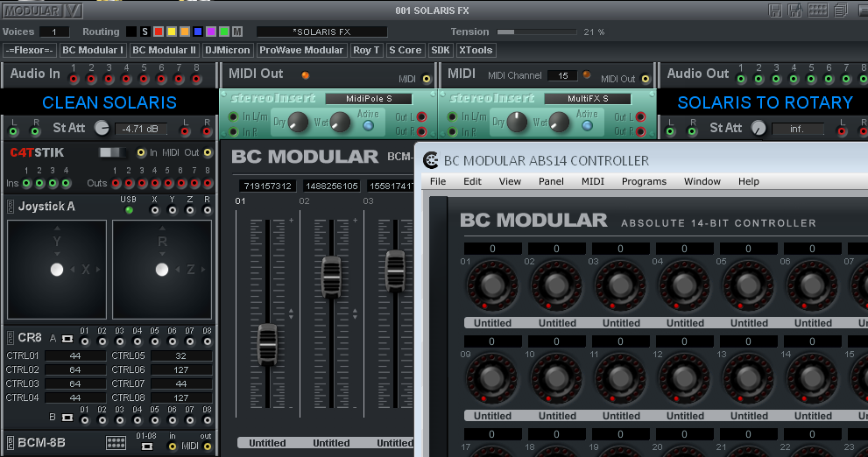Screen dimensions: 868x457
Task: Click the BCM-8B keypad grid icon
Action: 116,443
